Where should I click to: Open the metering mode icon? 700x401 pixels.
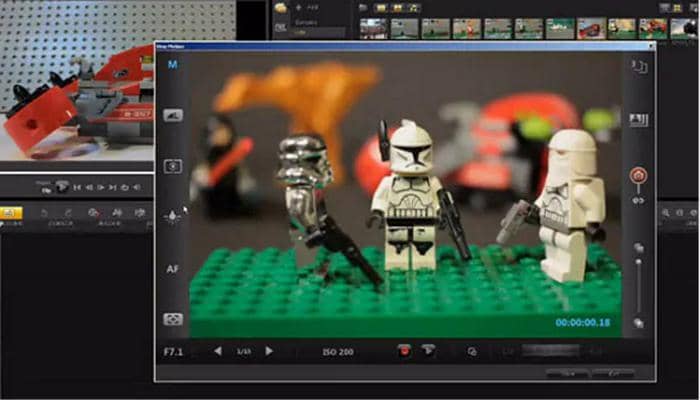click(x=173, y=167)
